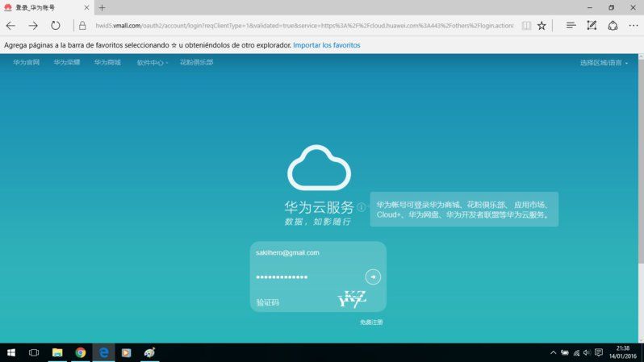This screenshot has width=644, height=362.
Task: Click the battery power tray icon
Action: point(565,352)
